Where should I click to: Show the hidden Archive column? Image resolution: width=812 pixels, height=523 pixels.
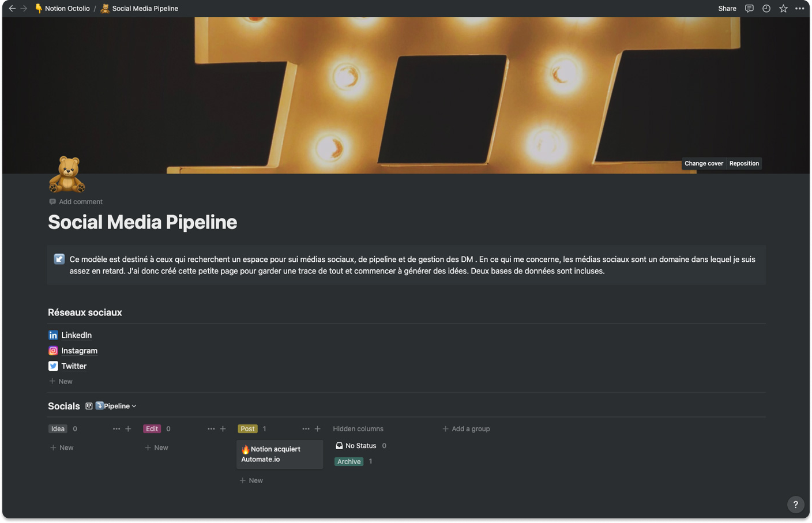point(349,462)
